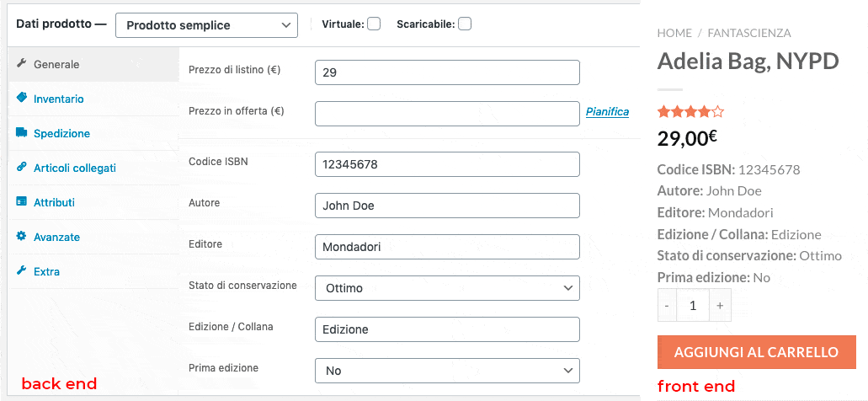This screenshot has height=401, width=868.
Task: Open the Prodotto semplice product type dropdown
Action: [x=206, y=25]
